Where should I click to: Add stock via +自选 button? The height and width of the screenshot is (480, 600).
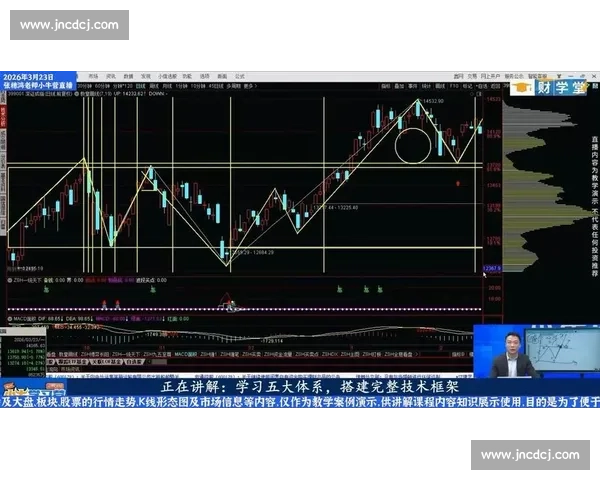click(481, 86)
